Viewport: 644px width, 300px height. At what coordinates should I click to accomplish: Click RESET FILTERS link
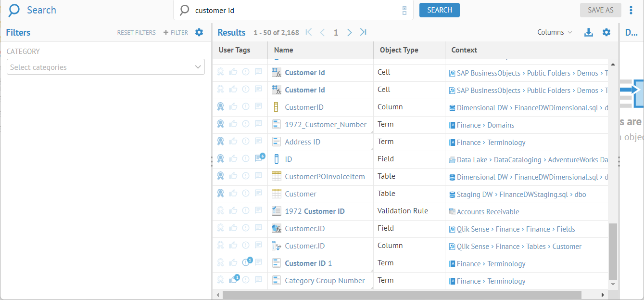click(136, 33)
